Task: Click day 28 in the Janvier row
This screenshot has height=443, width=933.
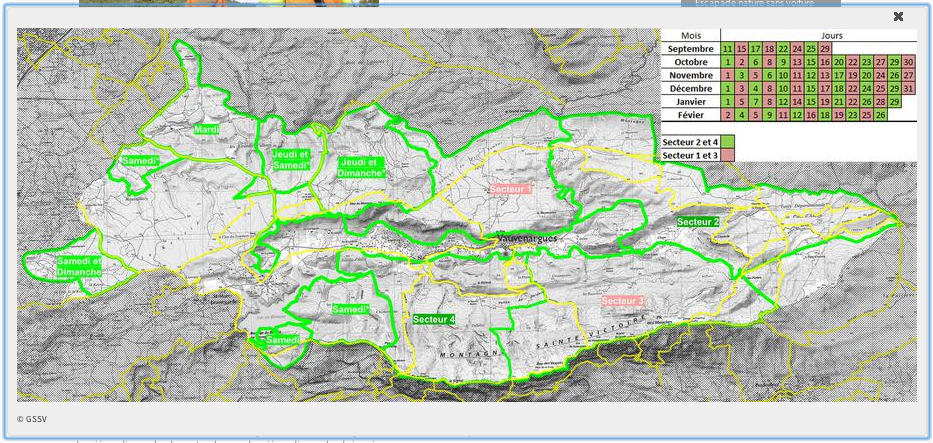Action: [881, 102]
